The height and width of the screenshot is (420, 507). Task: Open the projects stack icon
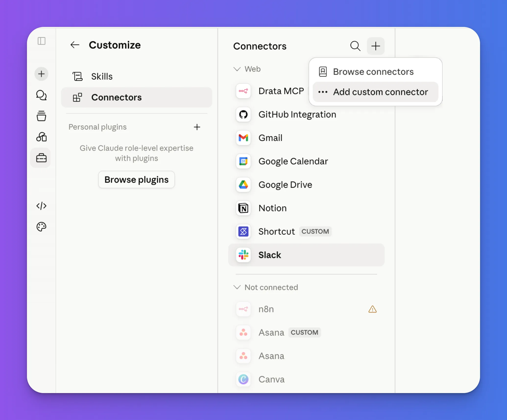[x=41, y=116]
